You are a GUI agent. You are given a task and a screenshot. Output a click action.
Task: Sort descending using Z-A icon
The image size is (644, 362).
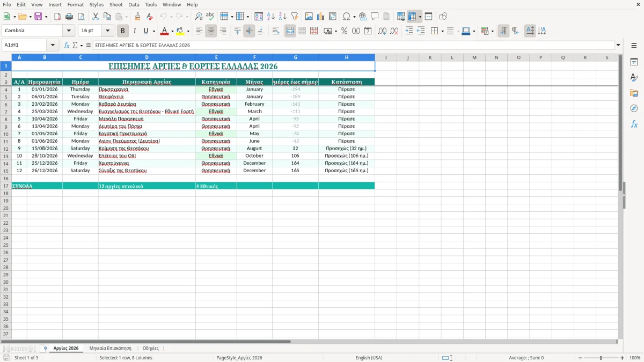[282, 17]
